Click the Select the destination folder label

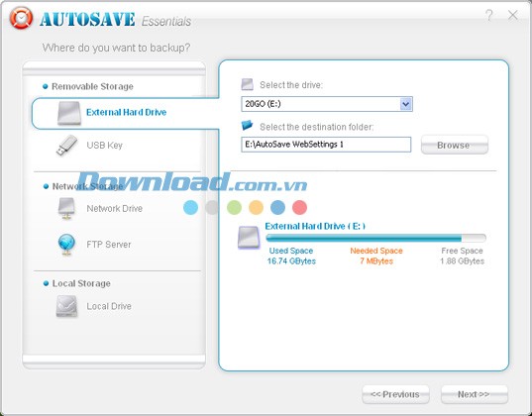click(317, 127)
